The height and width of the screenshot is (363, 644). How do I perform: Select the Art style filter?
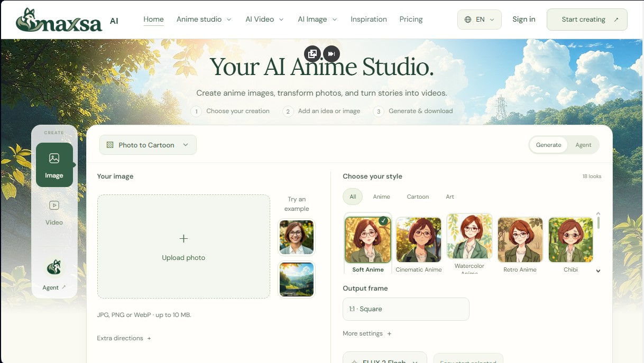coord(450,197)
